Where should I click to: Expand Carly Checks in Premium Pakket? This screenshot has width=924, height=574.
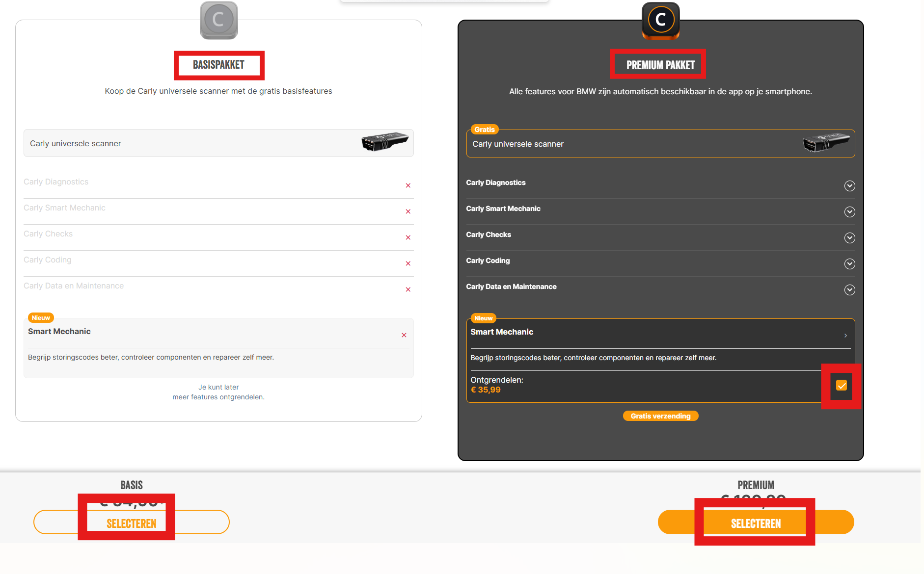(850, 238)
